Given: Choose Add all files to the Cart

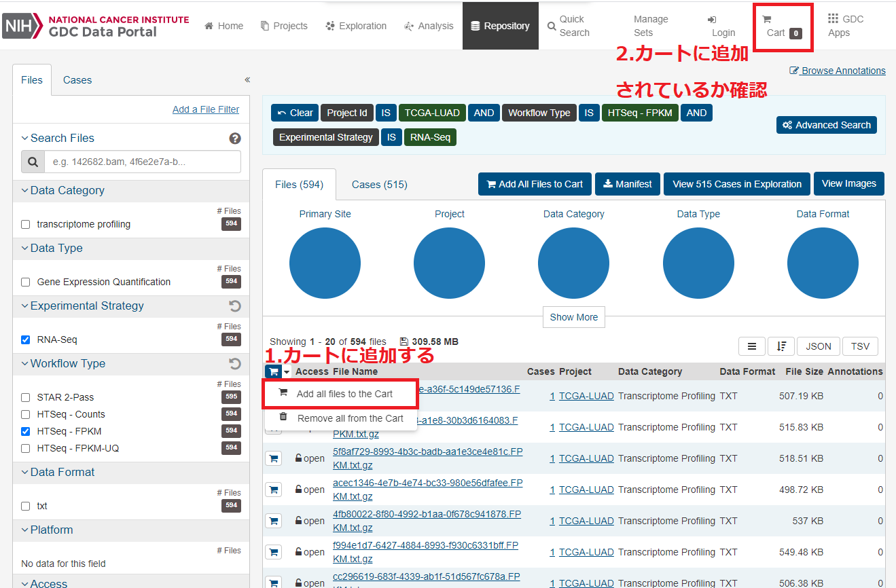Looking at the screenshot, I should point(340,394).
